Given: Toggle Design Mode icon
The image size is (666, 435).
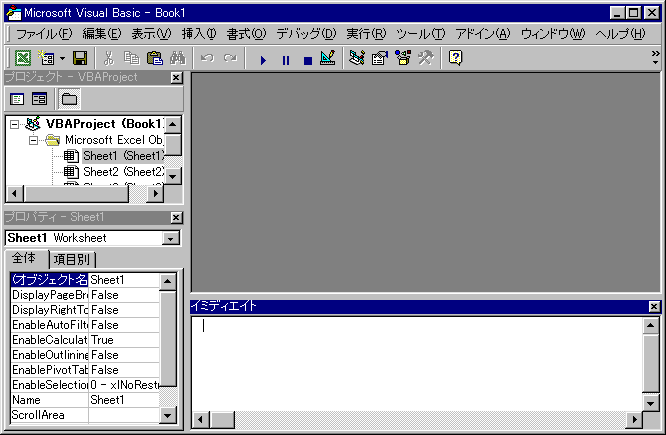Looking at the screenshot, I should click(327, 58).
